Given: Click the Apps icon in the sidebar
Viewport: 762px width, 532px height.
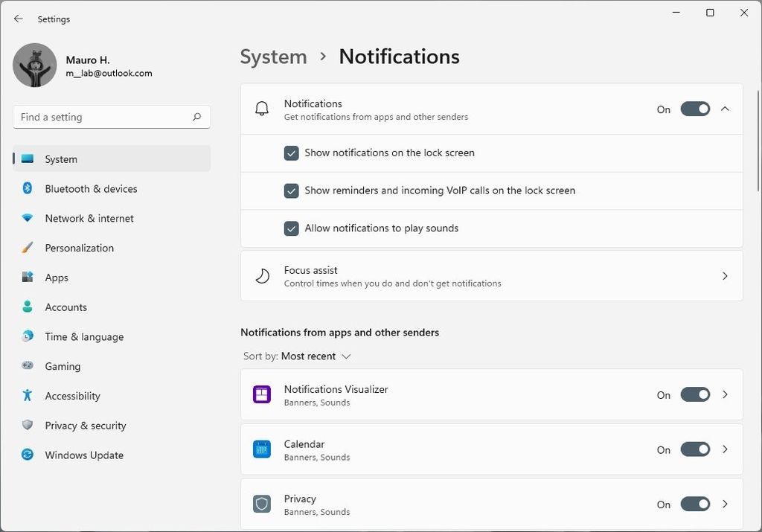Looking at the screenshot, I should [x=27, y=278].
